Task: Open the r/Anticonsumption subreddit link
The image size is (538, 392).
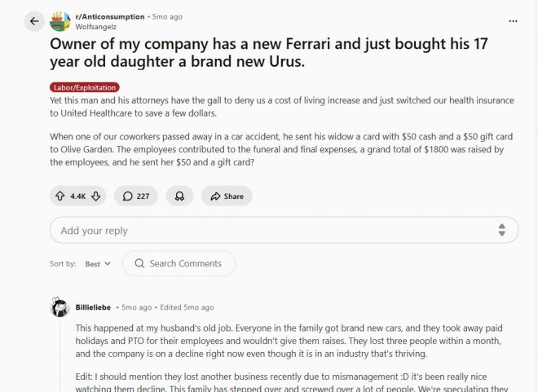Action: point(111,16)
